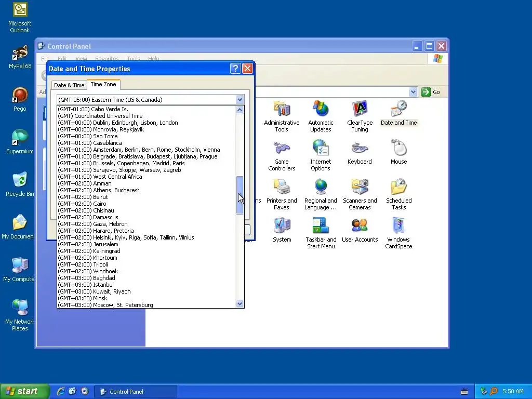Open System applet icon
Viewport: 532px width, 399px height.
click(282, 230)
